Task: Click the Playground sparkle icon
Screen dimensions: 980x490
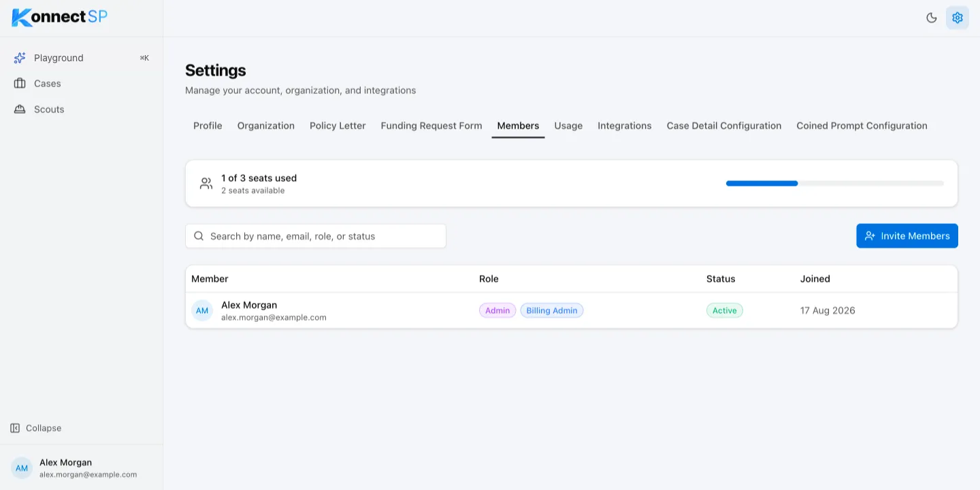Action: pos(20,58)
